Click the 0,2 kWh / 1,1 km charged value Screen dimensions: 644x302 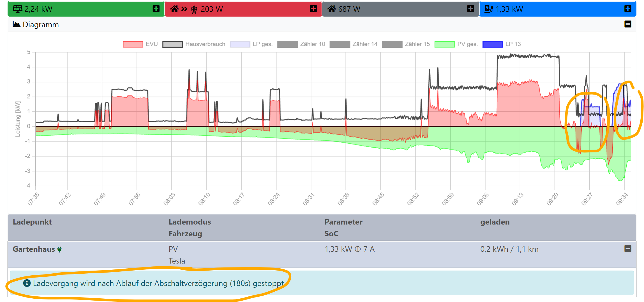509,249
